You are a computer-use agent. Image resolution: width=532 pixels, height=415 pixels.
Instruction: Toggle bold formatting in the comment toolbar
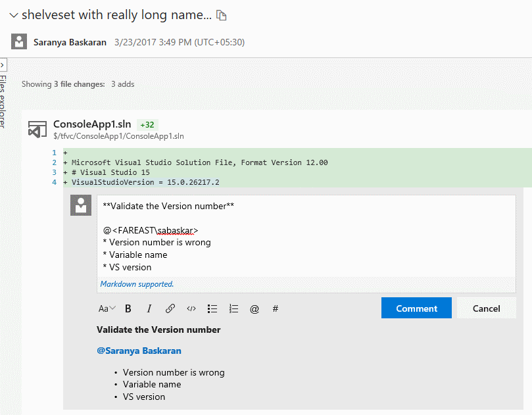(128, 308)
